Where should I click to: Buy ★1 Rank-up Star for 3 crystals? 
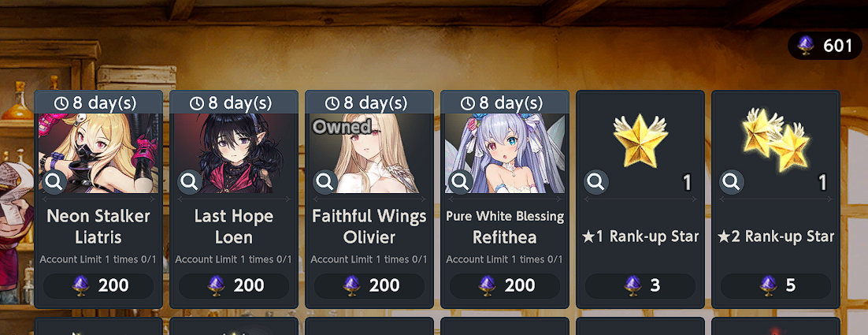(640, 285)
